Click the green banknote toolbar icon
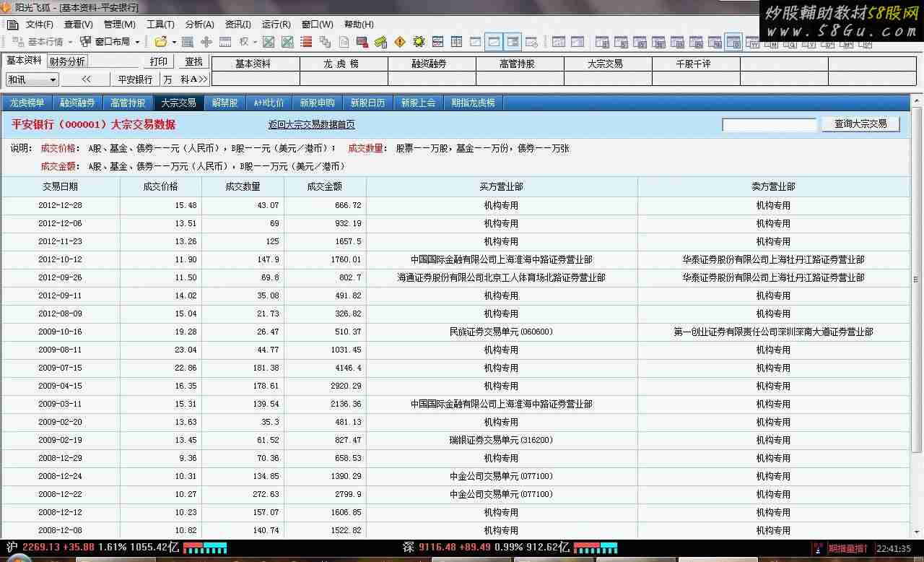 tap(381, 42)
